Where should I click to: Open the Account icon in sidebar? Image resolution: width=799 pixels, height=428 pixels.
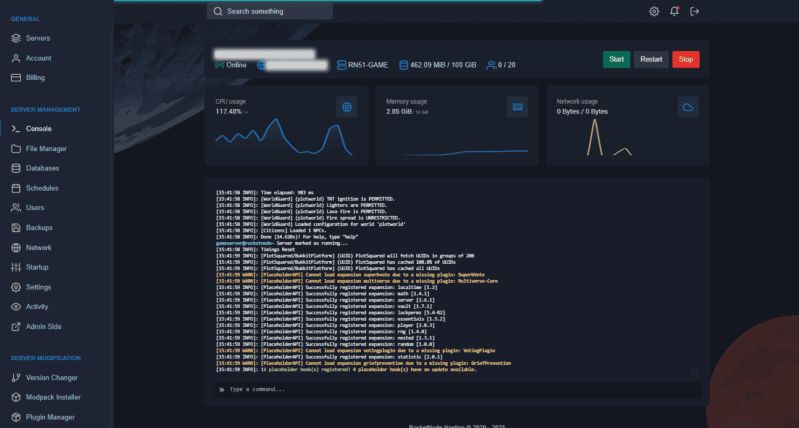coord(16,58)
